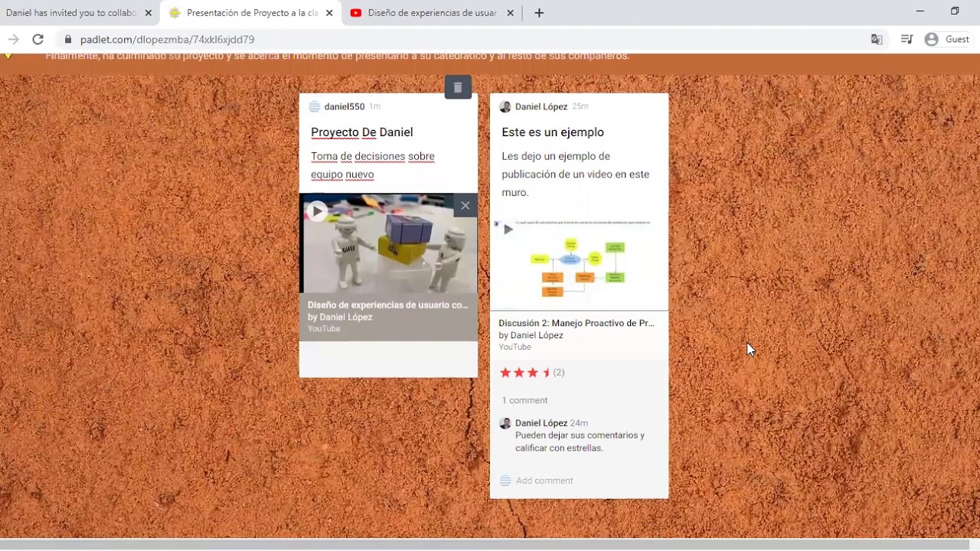980x551 pixels.
Task: Click the padlet.com address bar
Action: click(x=459, y=39)
